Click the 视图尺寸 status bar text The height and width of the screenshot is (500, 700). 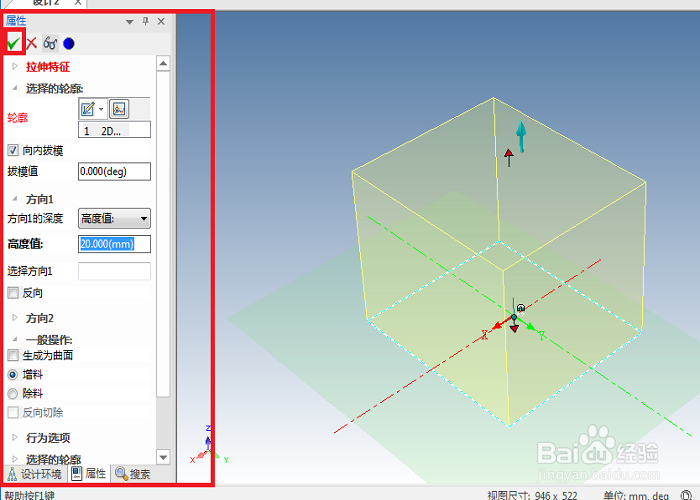[532, 495]
